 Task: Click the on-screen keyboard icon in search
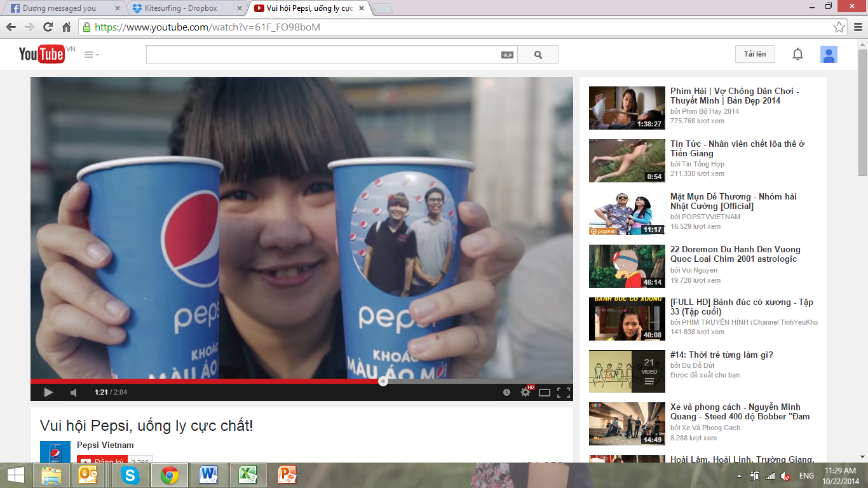pyautogui.click(x=507, y=55)
